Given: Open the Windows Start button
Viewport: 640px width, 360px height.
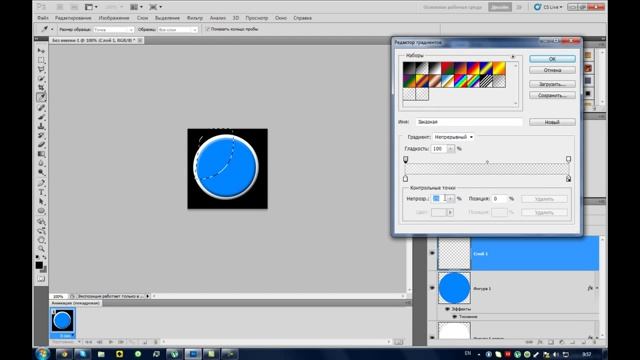Looking at the screenshot, I should coord(42,353).
